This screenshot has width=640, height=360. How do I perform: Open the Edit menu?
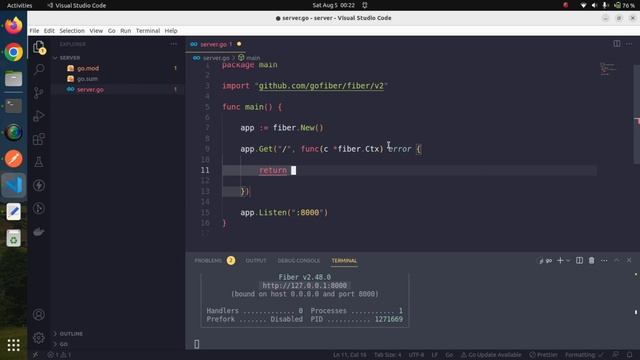click(49, 31)
